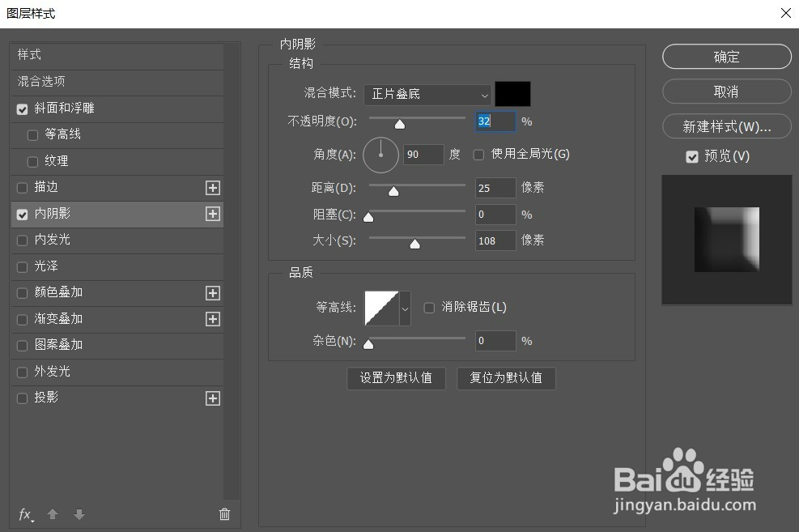Enable the 投影 checkbox
799x532 pixels.
point(22,398)
